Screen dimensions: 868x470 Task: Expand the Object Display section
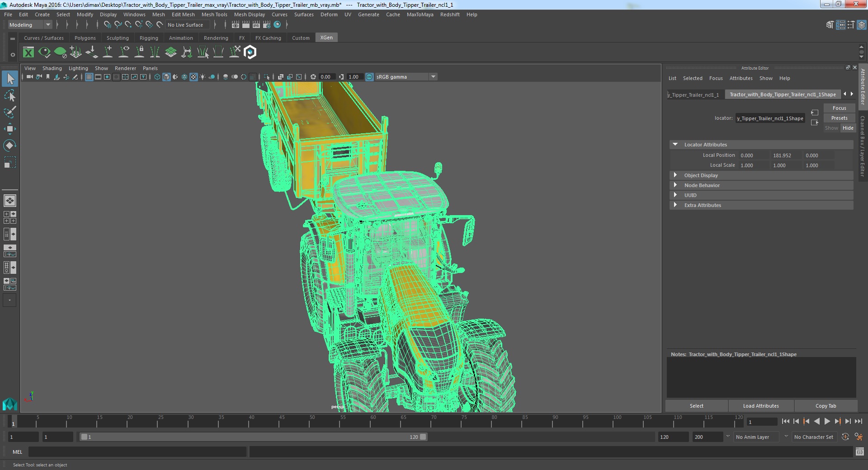(675, 175)
